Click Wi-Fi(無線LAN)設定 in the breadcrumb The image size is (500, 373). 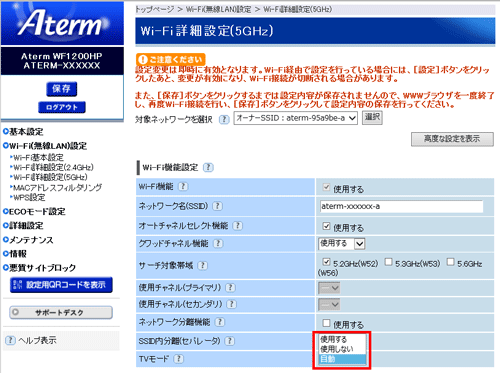coord(219,9)
